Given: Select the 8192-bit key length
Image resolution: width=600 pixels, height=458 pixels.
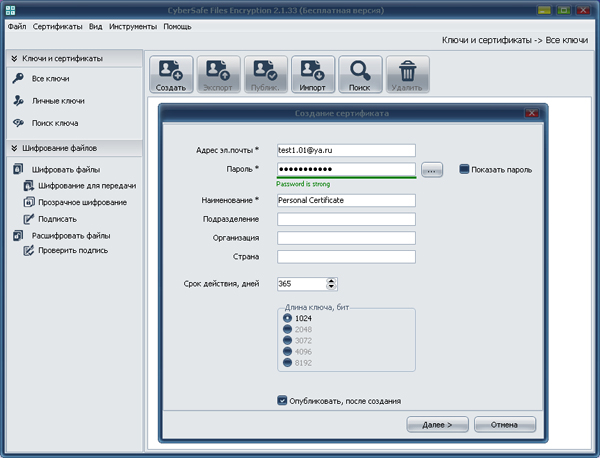Looking at the screenshot, I should point(287,362).
